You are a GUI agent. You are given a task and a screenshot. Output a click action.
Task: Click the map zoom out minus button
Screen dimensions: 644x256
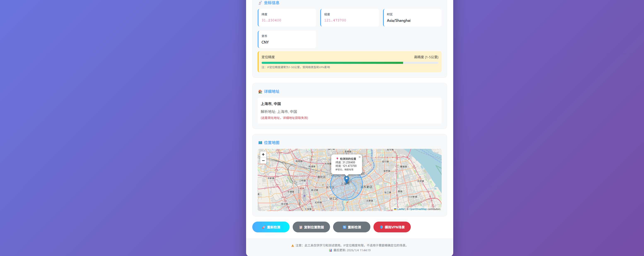click(263, 161)
